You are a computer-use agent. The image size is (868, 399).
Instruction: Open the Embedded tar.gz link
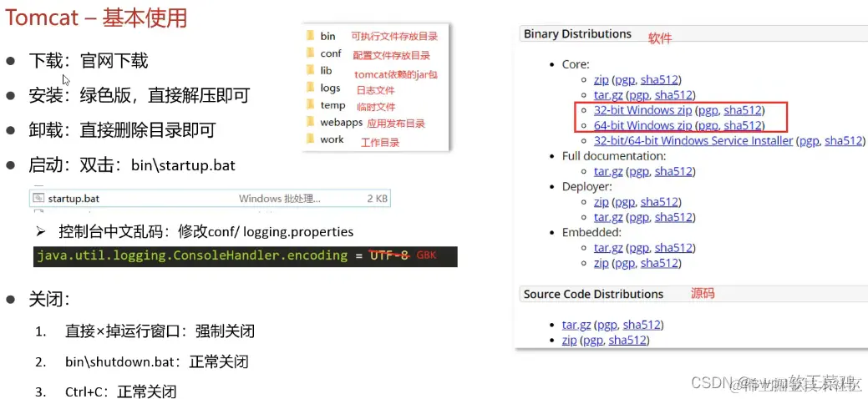coord(608,248)
